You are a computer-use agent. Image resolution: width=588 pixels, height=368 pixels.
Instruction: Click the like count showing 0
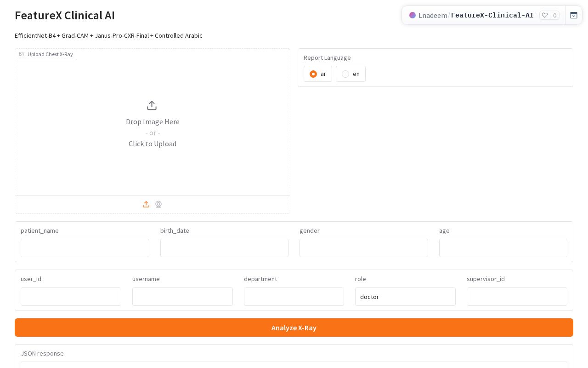(555, 15)
